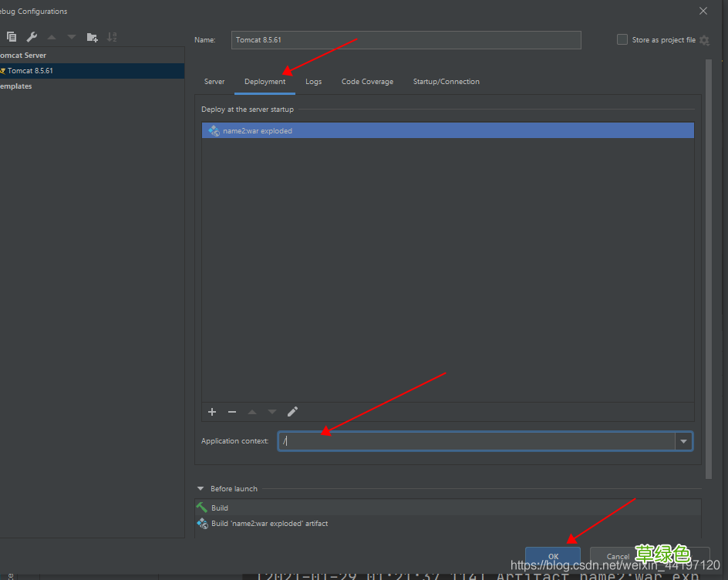Click the plus icon to add artifact
728x580 pixels.
[212, 412]
